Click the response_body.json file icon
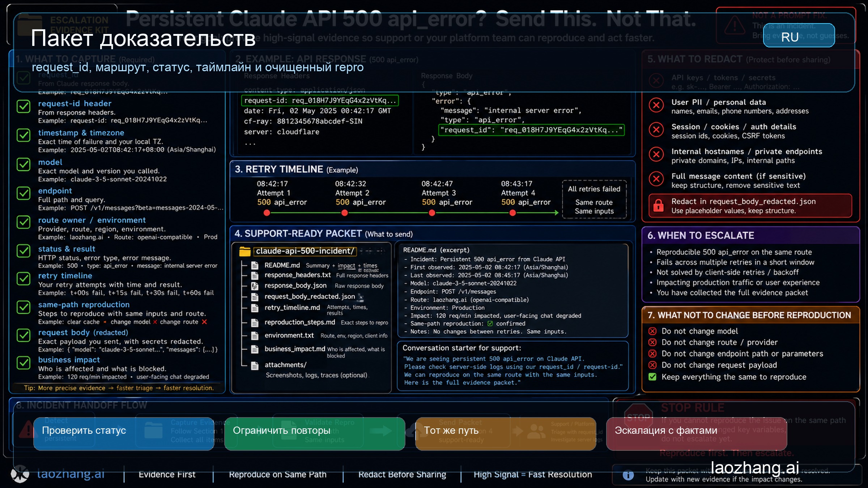Viewport: 868px width, 488px height. (x=255, y=286)
